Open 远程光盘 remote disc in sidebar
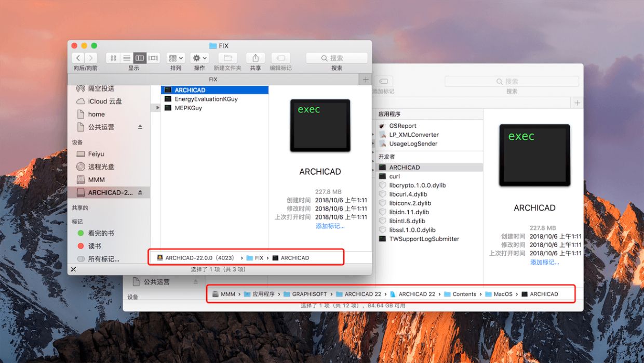The height and width of the screenshot is (363, 644). pyautogui.click(x=101, y=167)
